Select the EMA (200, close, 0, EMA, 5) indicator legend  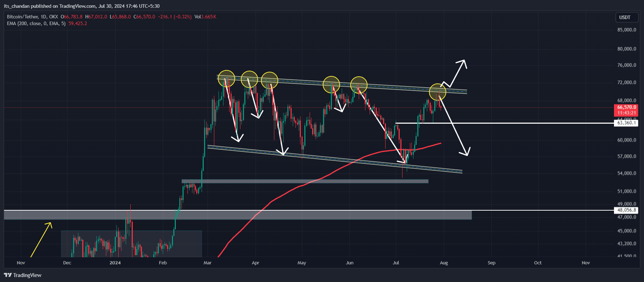36,23
